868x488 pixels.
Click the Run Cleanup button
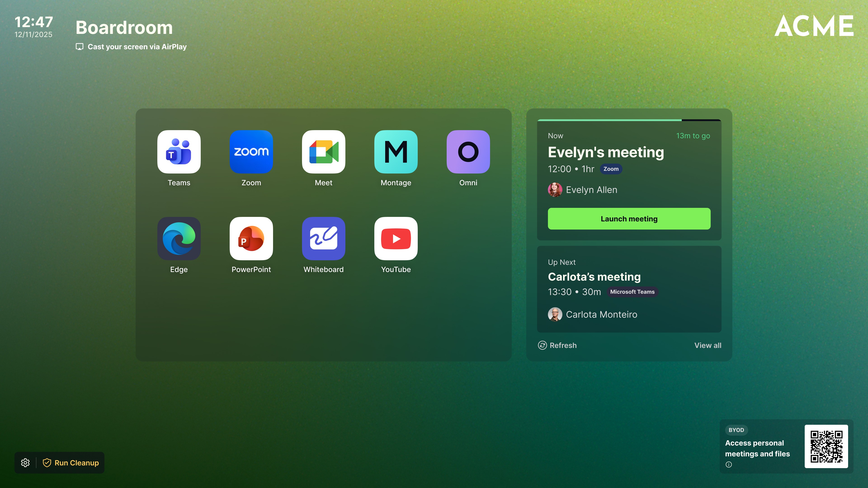pos(71,463)
